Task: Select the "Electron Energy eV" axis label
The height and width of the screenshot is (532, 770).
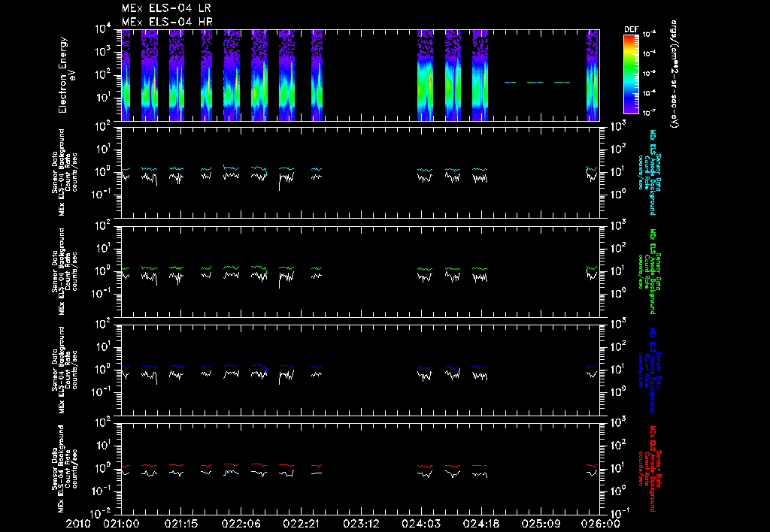Action: click(66, 75)
